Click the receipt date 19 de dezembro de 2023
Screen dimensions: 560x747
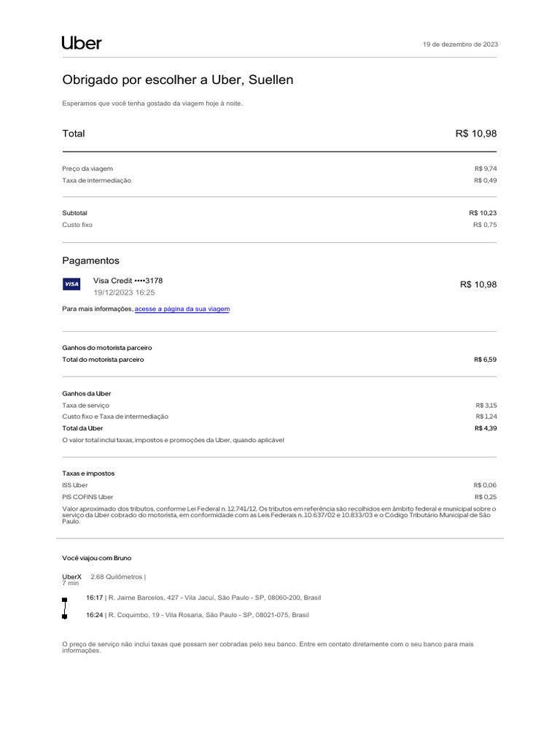(x=461, y=44)
